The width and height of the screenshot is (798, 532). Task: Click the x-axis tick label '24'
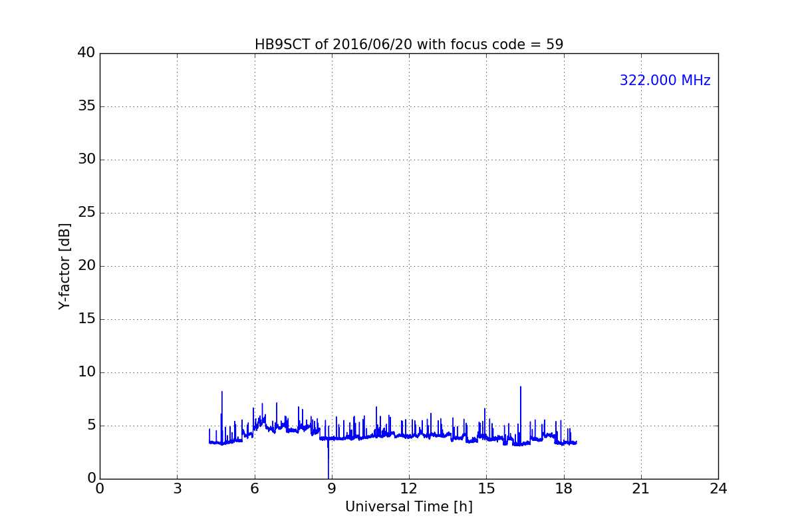[718, 488]
